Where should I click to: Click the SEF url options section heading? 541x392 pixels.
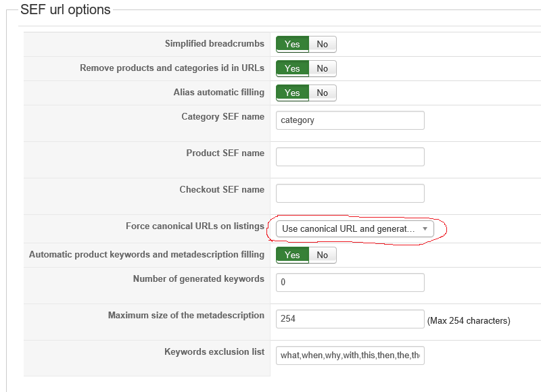click(x=66, y=10)
